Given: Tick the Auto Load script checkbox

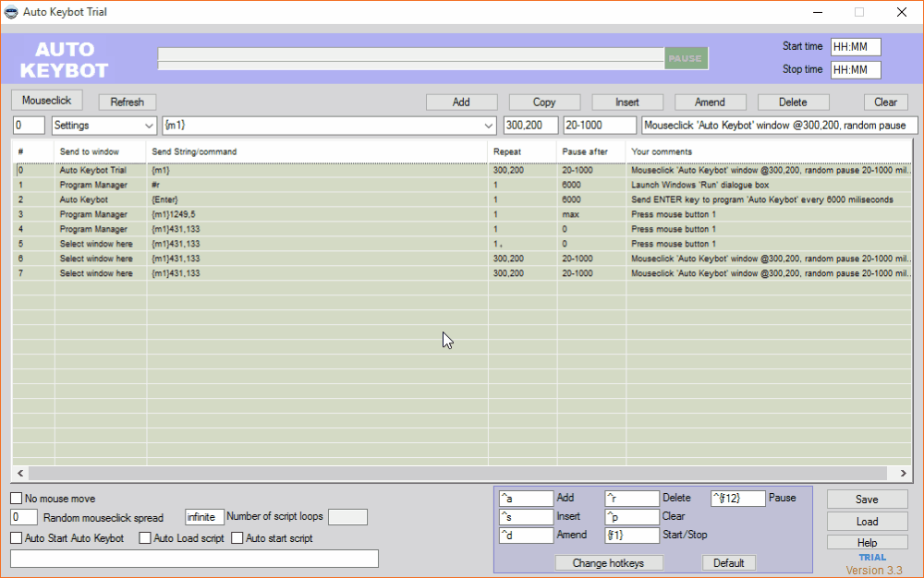Looking at the screenshot, I should [145, 538].
